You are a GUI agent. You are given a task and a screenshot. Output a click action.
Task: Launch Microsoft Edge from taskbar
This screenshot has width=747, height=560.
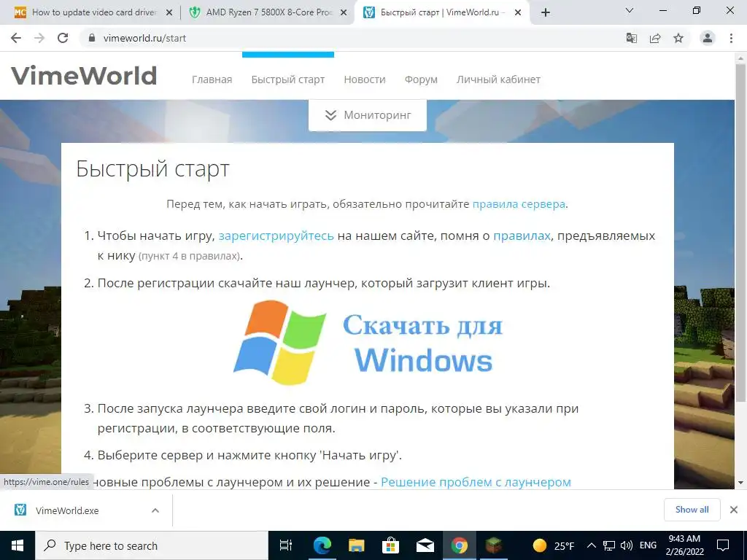point(322,545)
